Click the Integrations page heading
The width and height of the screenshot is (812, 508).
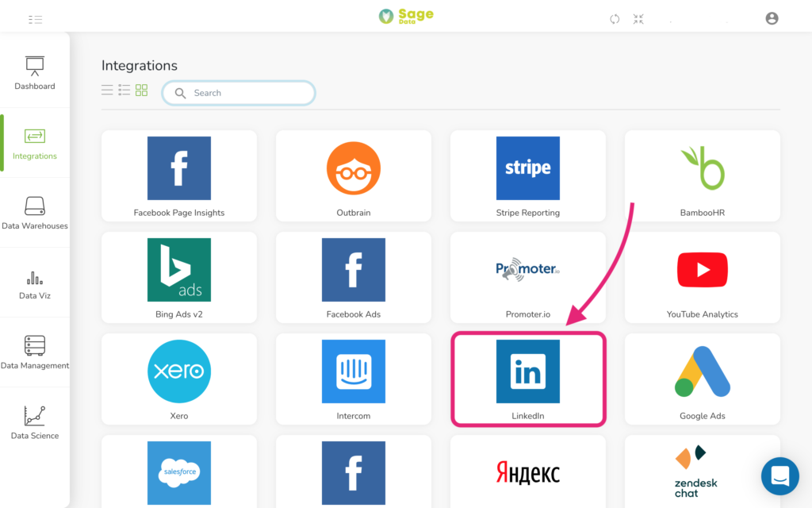click(140, 65)
